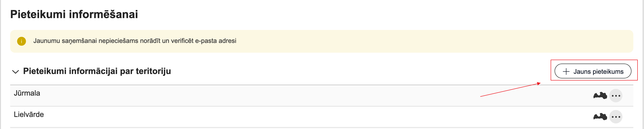644x129 pixels.
Task: Show Lielvārde territory on Latvia map icon
Action: tap(600, 117)
